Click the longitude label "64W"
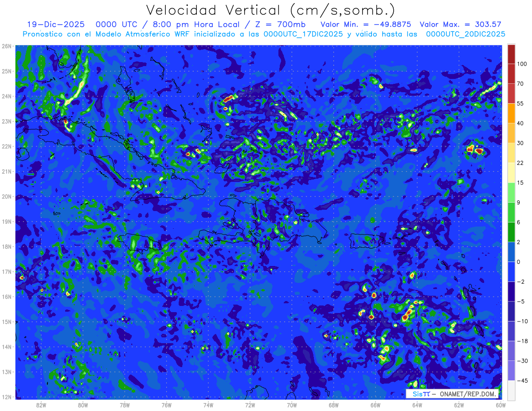The height and width of the screenshot is (411, 532). coord(417,405)
